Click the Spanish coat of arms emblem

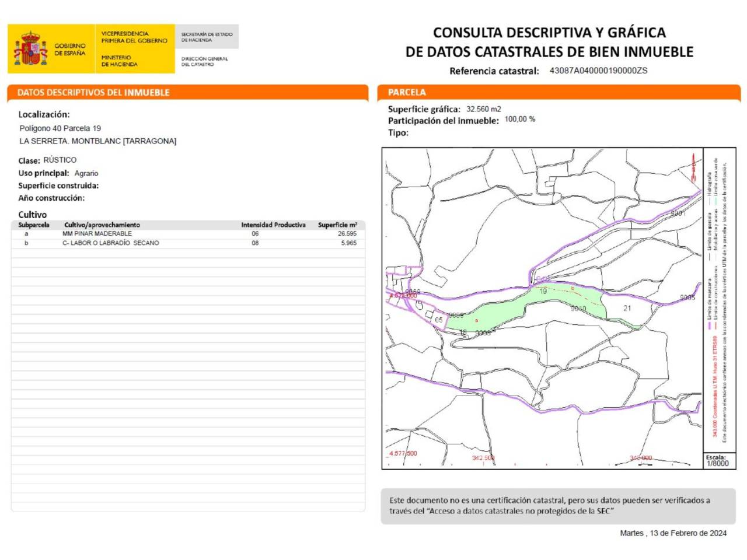[x=30, y=49]
